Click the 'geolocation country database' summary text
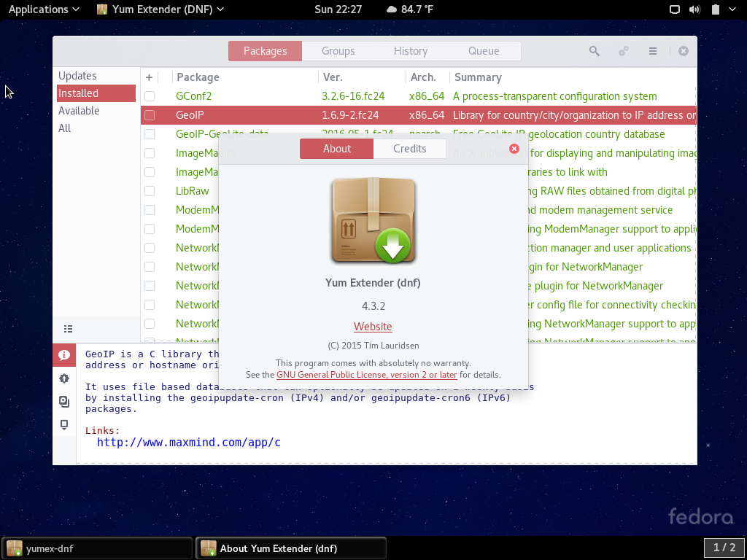The height and width of the screenshot is (560, 747). click(597, 134)
